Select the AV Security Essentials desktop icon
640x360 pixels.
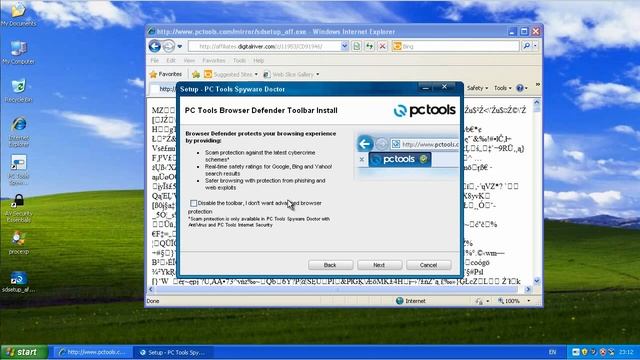pos(18,208)
